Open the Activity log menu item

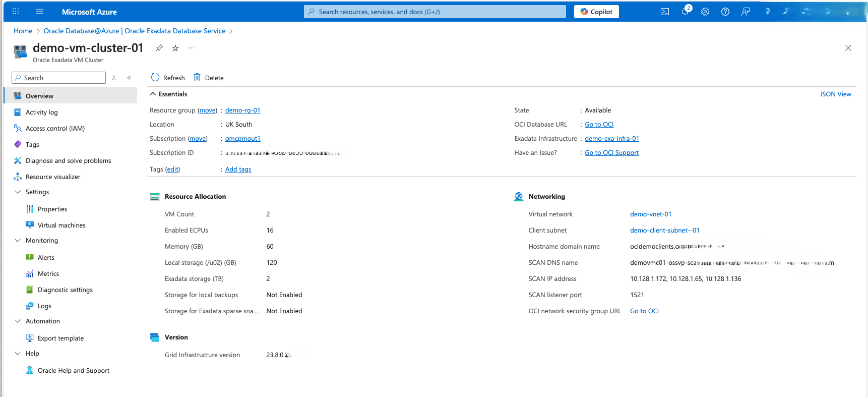coord(41,112)
